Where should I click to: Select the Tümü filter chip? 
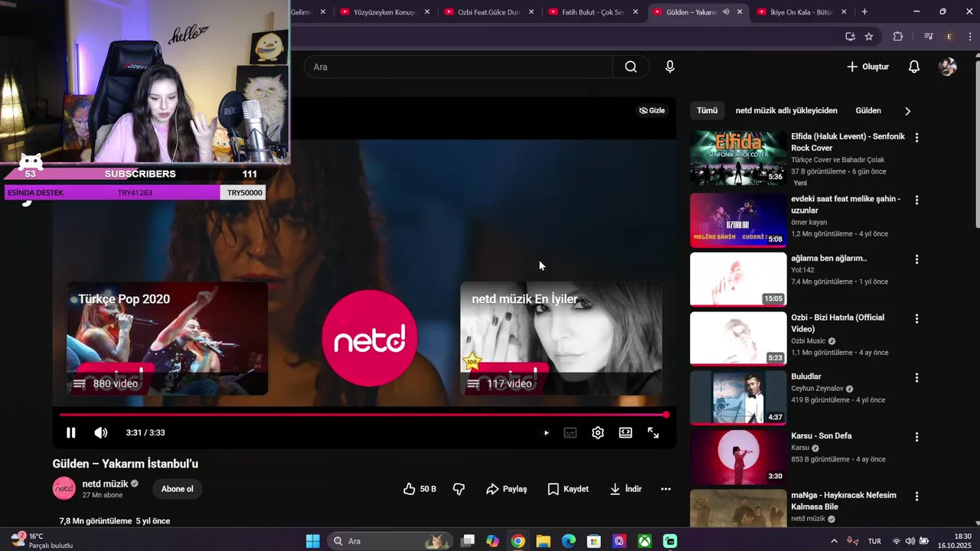707,110
